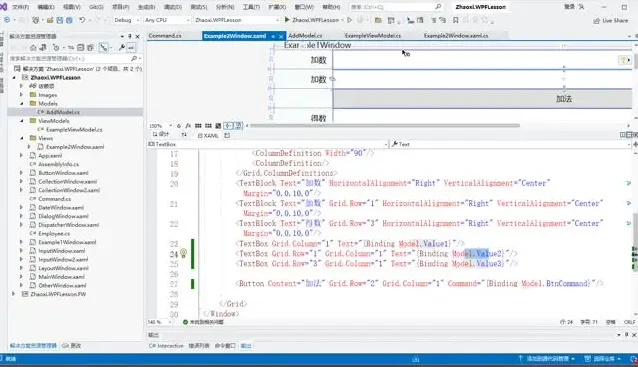The height and width of the screenshot is (367, 638).
Task: Click pending changes filter clock icon
Action: 57,48
